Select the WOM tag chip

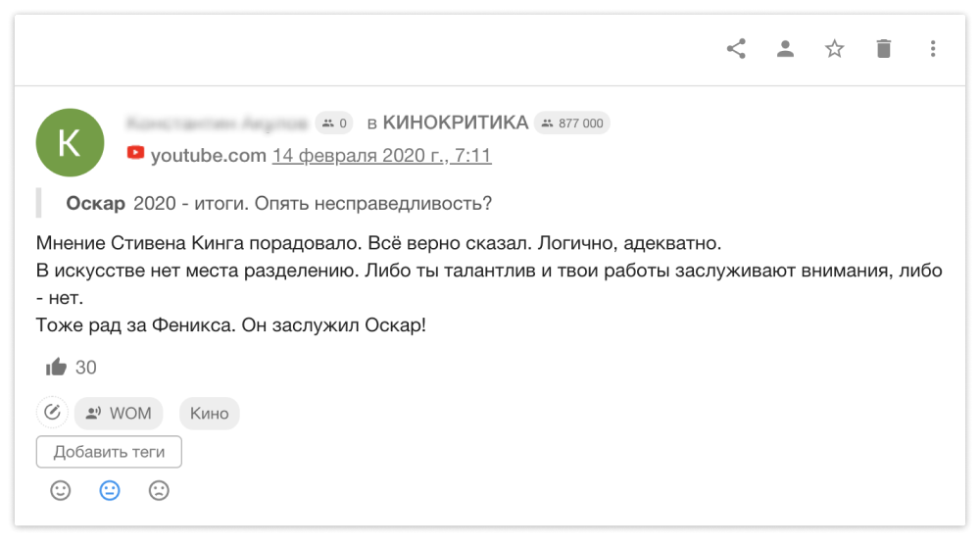click(x=119, y=413)
